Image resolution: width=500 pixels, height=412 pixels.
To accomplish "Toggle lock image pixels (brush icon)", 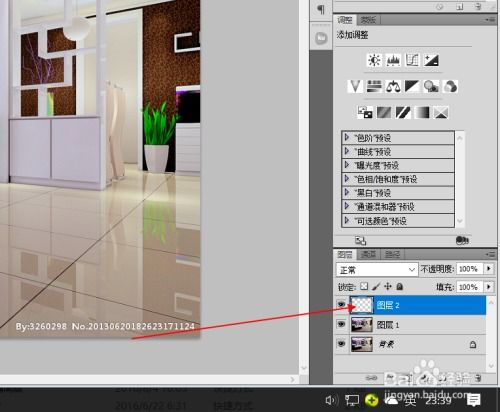I will [x=376, y=286].
